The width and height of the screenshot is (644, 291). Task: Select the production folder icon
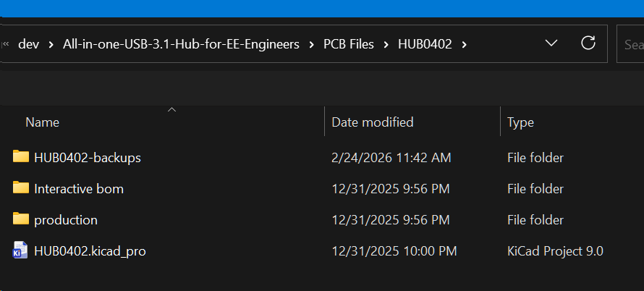[x=21, y=219]
